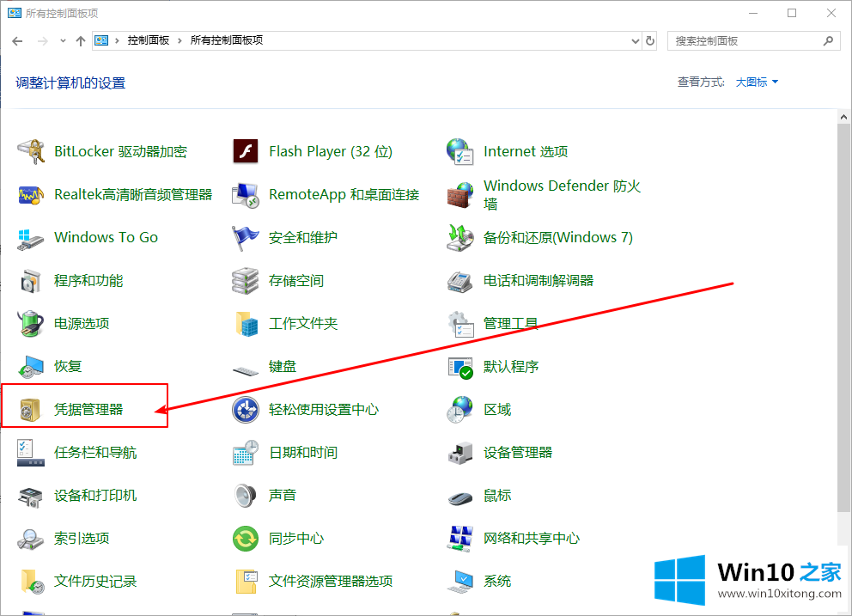Open the recent locations dropdown arrow
The image size is (852, 616).
[x=64, y=40]
